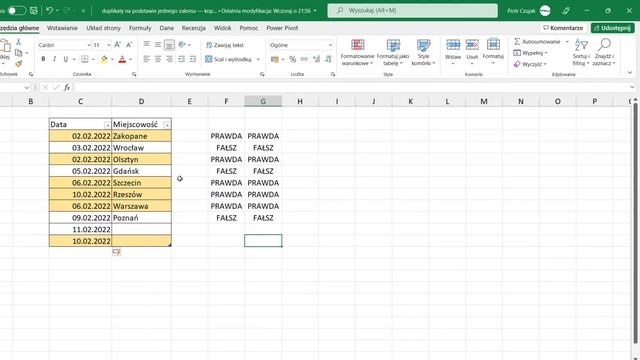The width and height of the screenshot is (640, 360).
Task: Open Style komórki gallery
Action: click(423, 52)
